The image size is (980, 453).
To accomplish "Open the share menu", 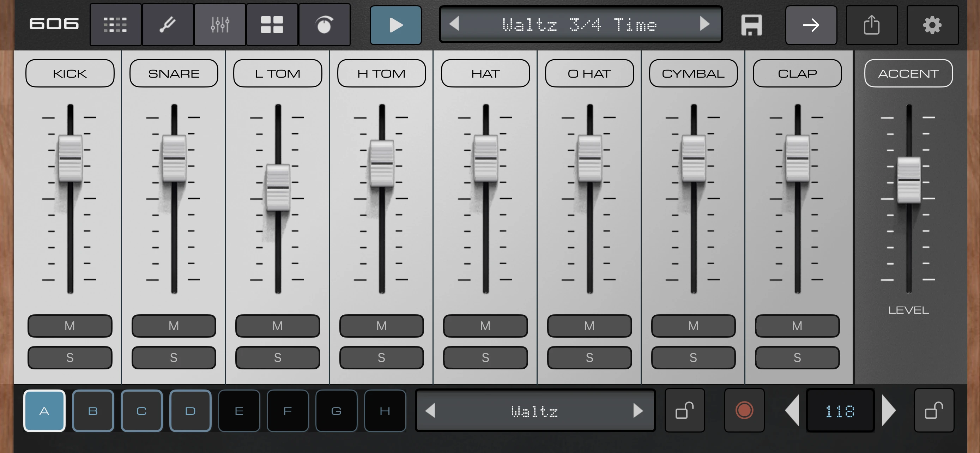I will tap(872, 25).
